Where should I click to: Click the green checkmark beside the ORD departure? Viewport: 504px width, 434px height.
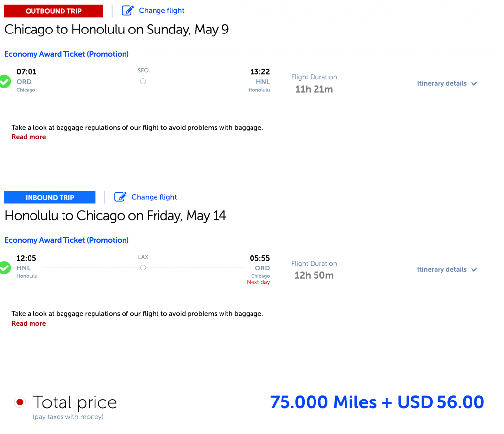coord(5,81)
